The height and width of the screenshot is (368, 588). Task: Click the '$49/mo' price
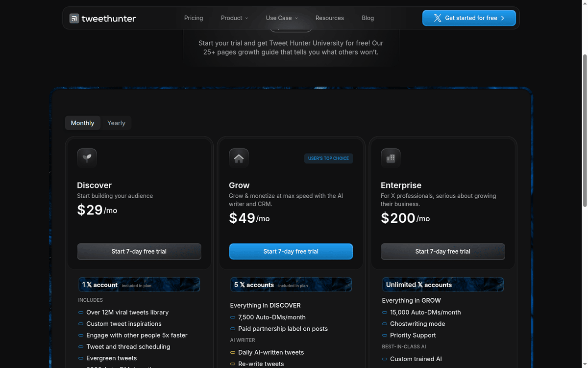pyautogui.click(x=249, y=218)
